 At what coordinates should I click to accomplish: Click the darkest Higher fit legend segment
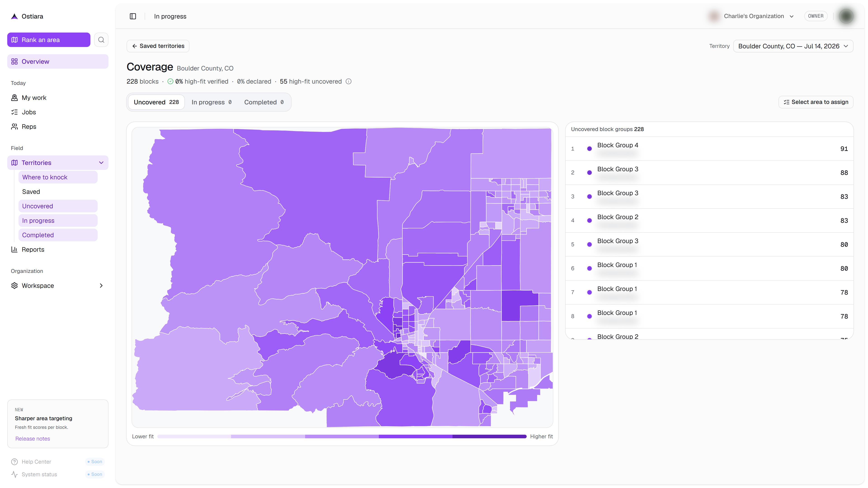point(489,436)
